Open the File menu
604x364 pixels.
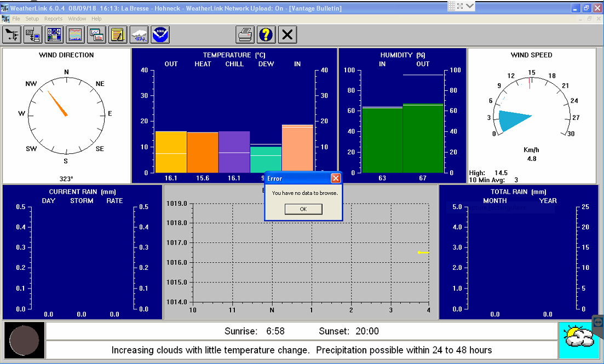tap(16, 19)
